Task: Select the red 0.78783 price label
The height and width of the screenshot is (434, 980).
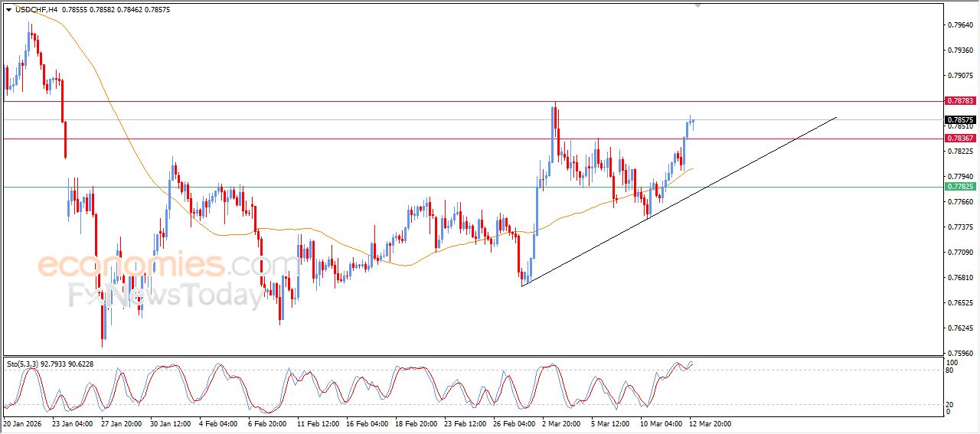Action: (959, 101)
